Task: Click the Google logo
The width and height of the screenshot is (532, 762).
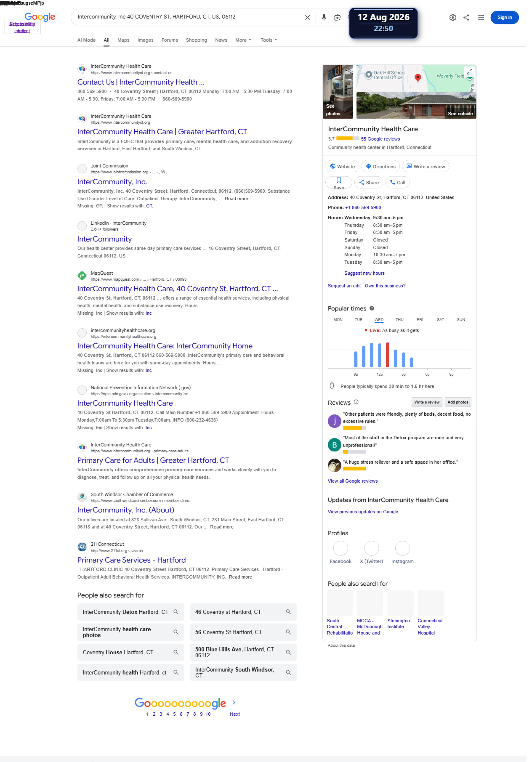Action: pyautogui.click(x=40, y=17)
